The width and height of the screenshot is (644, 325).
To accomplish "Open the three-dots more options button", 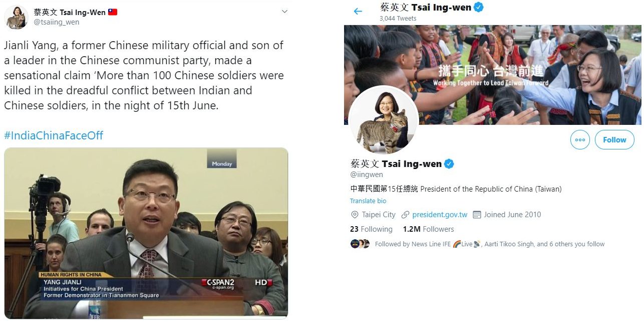I will coord(580,140).
